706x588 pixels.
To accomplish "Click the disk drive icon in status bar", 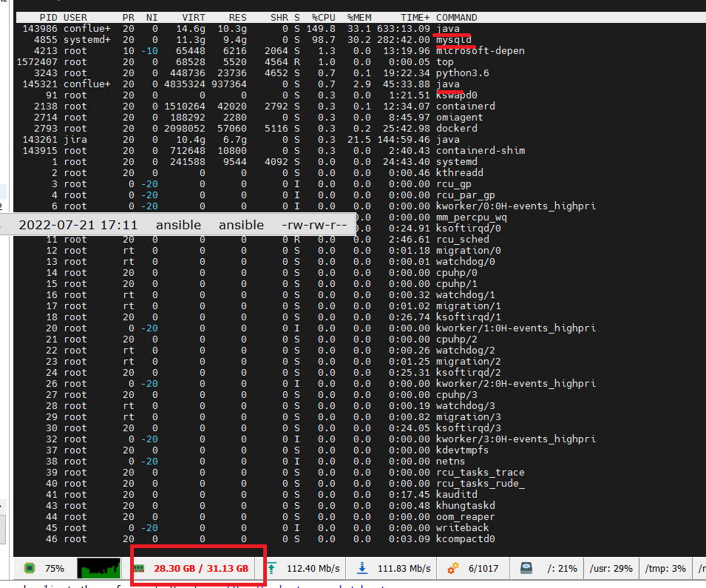I will [526, 568].
